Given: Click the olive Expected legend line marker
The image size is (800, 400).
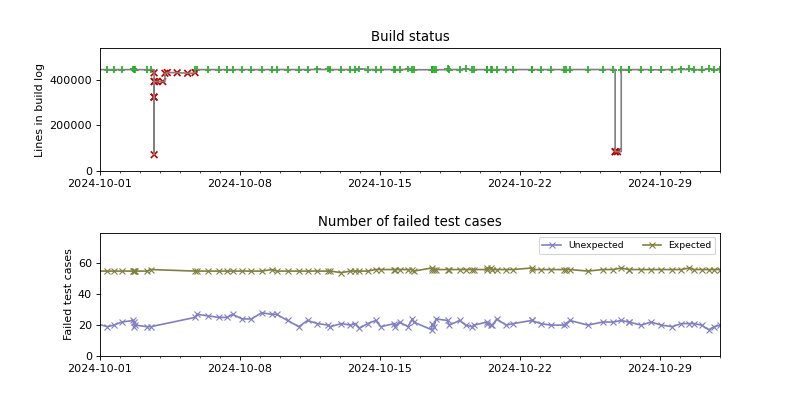Looking at the screenshot, I should click(x=653, y=245).
